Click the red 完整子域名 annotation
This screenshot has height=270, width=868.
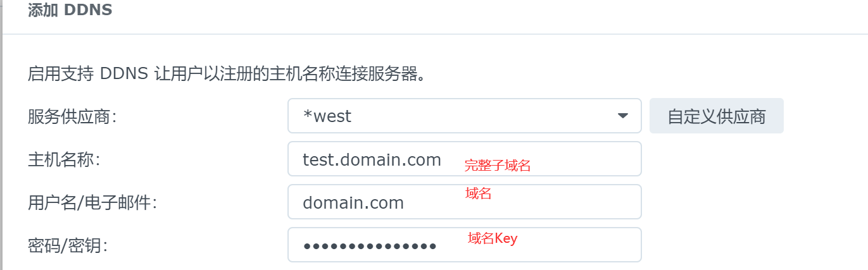click(497, 166)
